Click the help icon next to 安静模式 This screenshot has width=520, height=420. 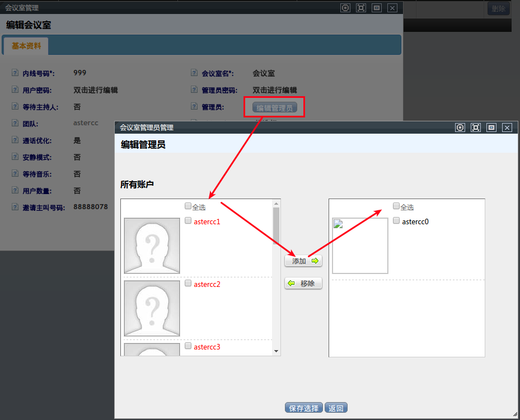15,157
